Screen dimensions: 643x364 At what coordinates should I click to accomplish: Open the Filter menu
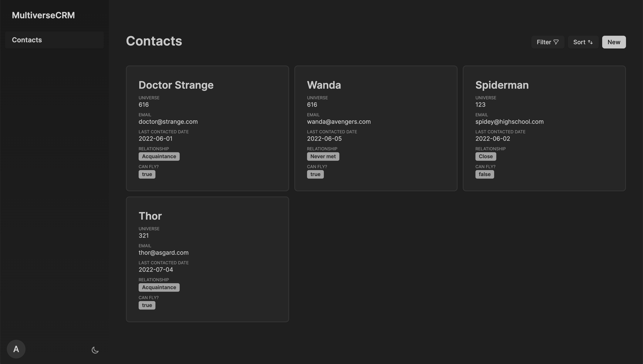click(x=548, y=42)
